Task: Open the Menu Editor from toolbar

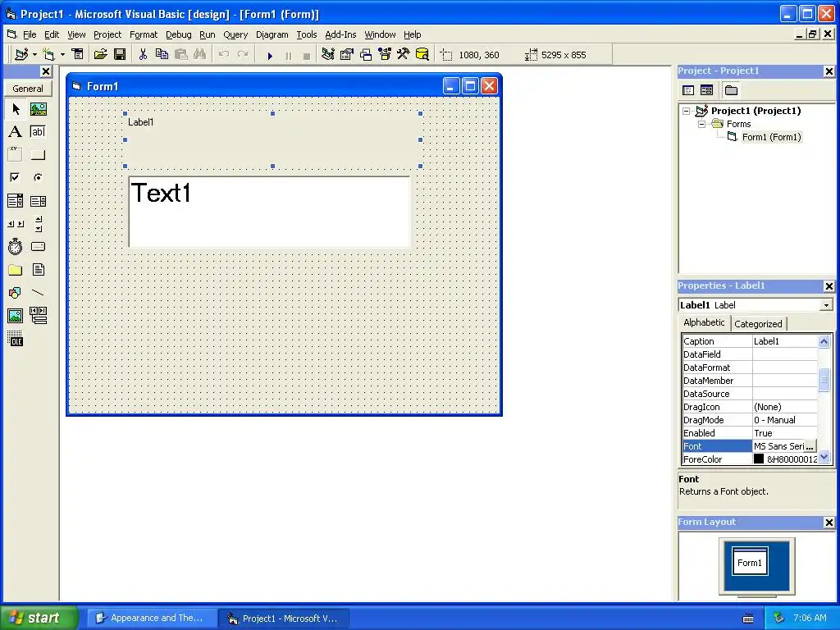Action: [78, 54]
